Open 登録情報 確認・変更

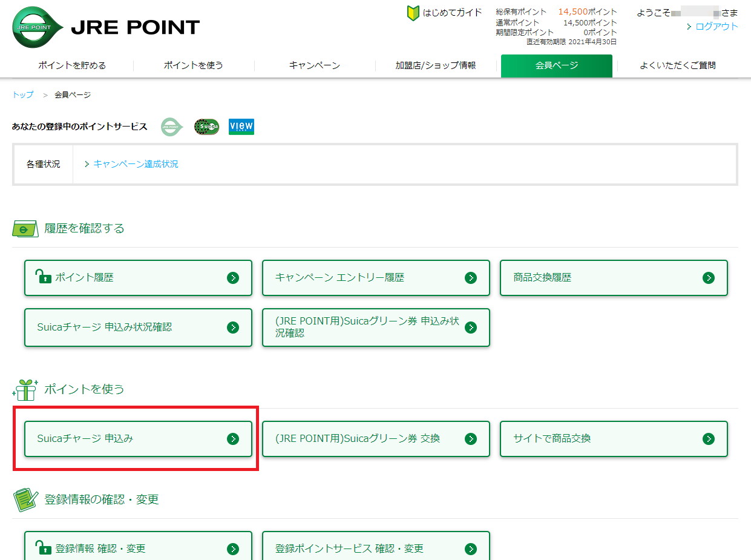pos(138,546)
